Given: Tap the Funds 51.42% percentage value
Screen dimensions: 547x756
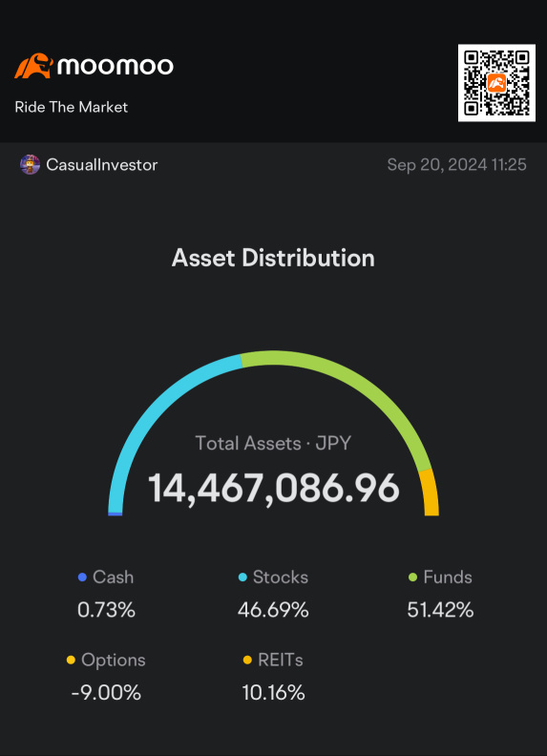Looking at the screenshot, I should [440, 610].
